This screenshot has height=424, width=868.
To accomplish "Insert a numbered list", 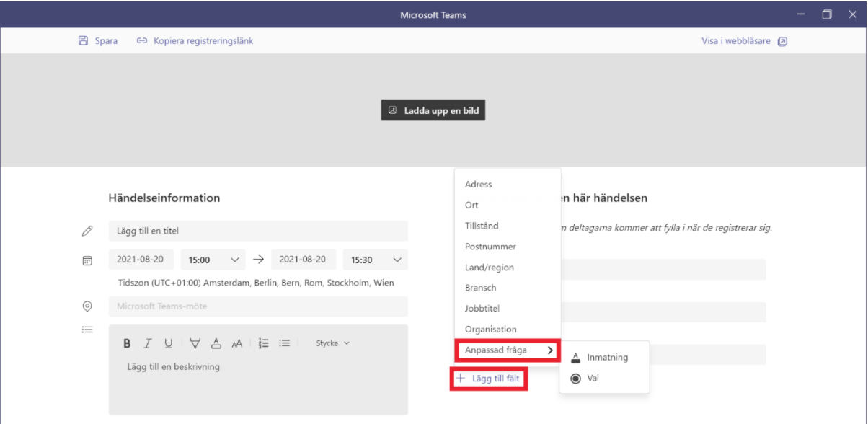I will [264, 344].
